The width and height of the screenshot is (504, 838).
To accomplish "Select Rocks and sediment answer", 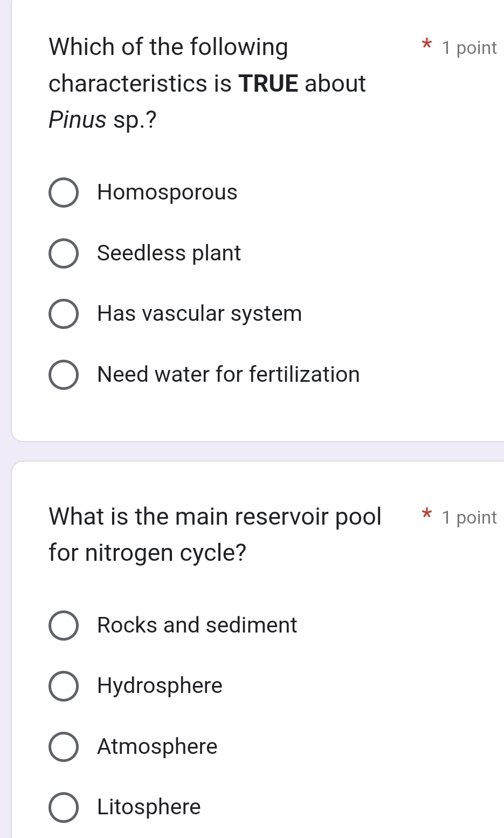I will [63, 626].
